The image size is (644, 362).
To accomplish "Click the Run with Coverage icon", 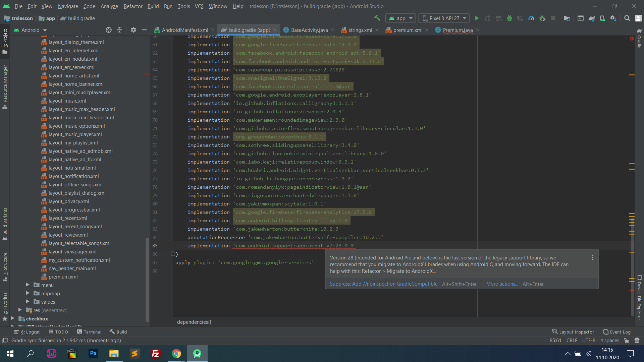I will [x=520, y=18].
